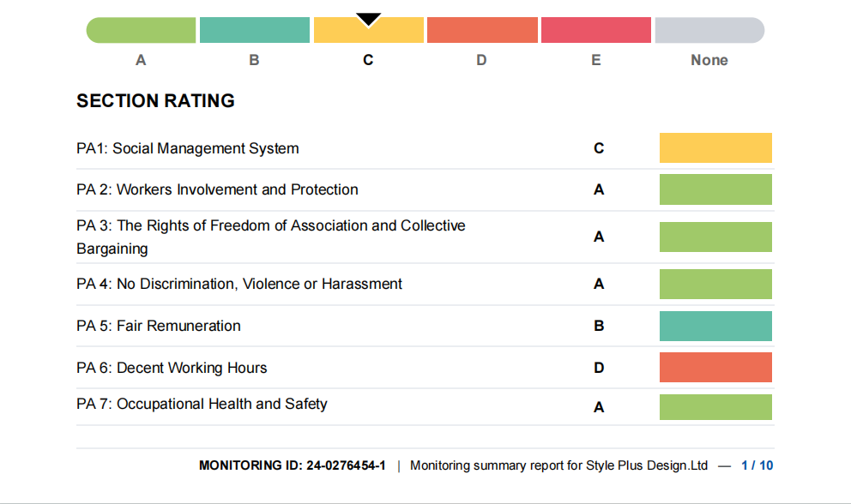Select the PA 5: Fair Remuneration row

(159, 326)
